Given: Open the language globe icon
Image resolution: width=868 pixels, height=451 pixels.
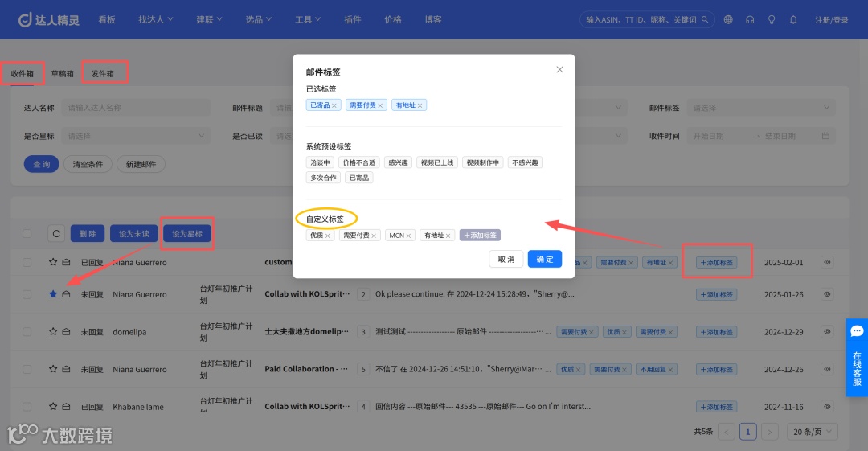Looking at the screenshot, I should pos(728,19).
